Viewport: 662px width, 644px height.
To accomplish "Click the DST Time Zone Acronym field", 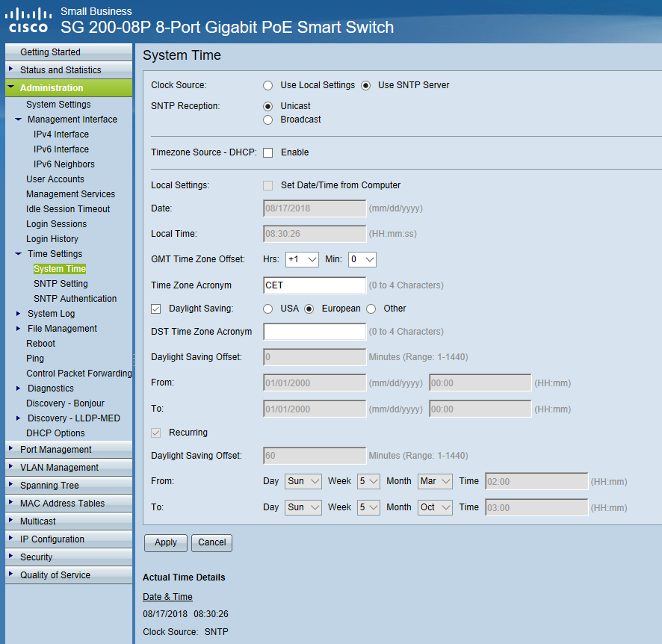I will (x=315, y=332).
